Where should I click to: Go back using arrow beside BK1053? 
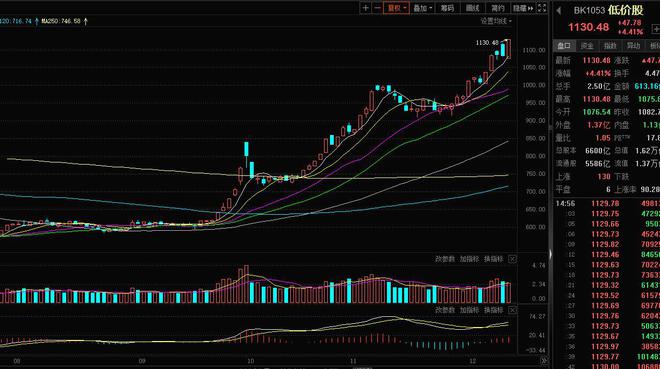(x=559, y=10)
